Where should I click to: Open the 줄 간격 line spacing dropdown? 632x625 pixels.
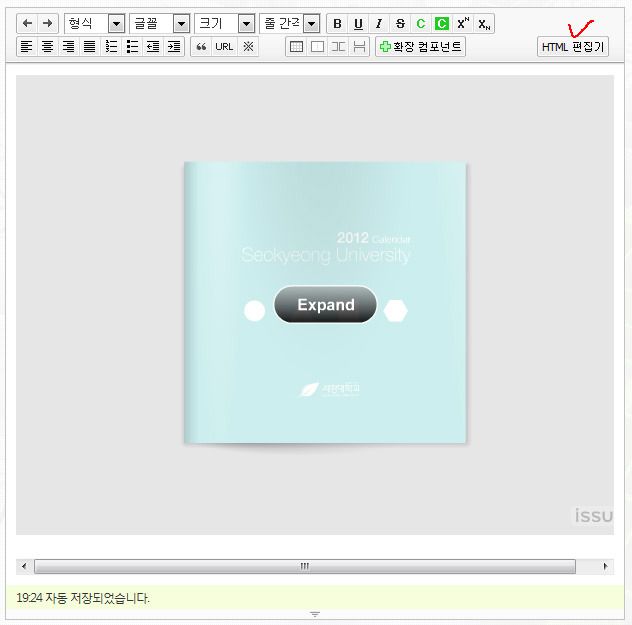coord(290,23)
